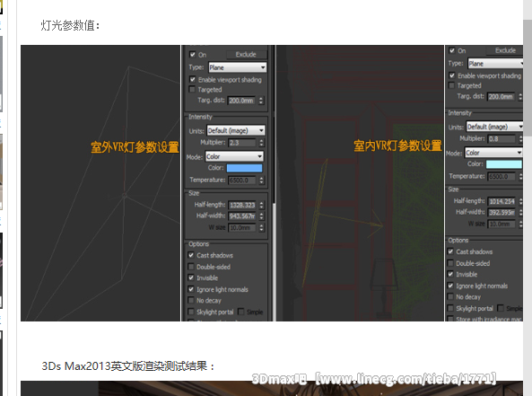The image size is (532, 396).
Task: Click the heading 灯光参数值:
Action: 70,25
